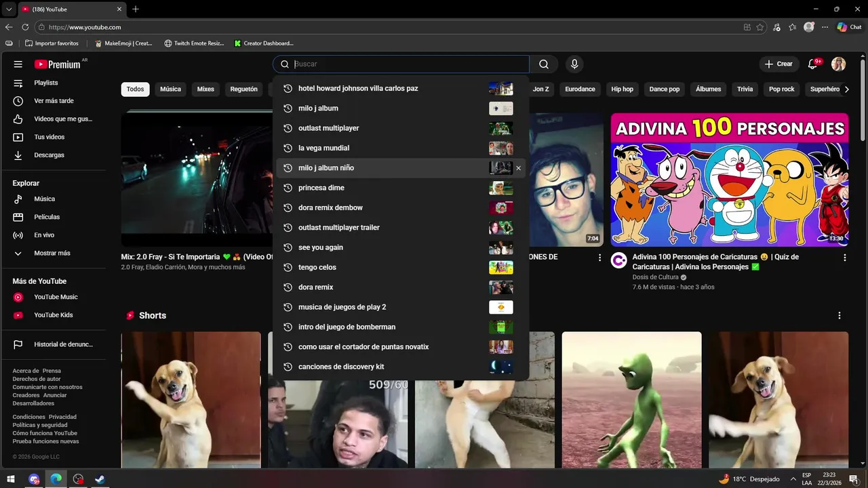Expand Mostrar más in sidebar
The image size is (868, 488).
pos(53,253)
